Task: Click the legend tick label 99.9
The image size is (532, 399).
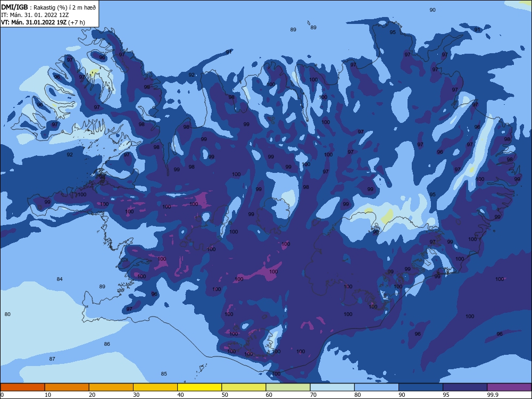Action: coord(493,395)
